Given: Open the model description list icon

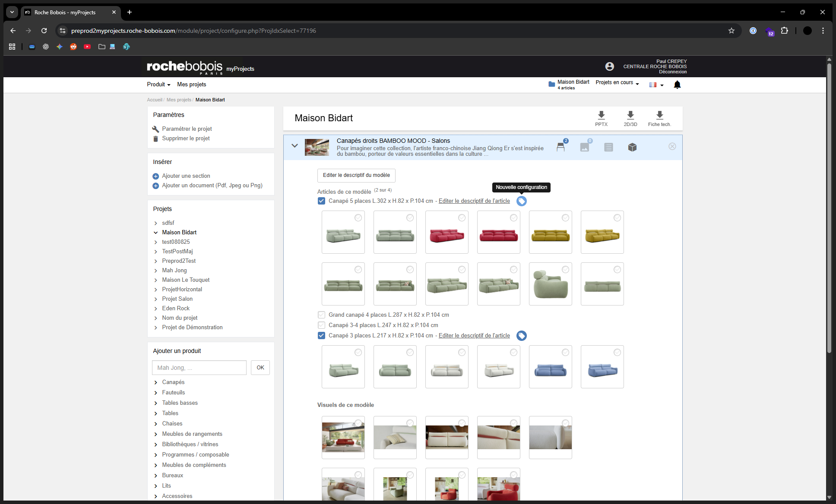Looking at the screenshot, I should [x=608, y=147].
